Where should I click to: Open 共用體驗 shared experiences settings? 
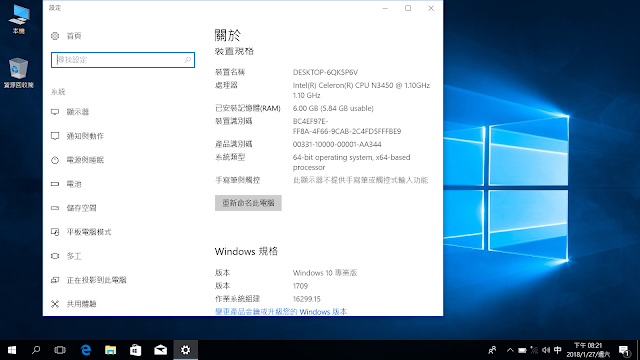coord(82,304)
